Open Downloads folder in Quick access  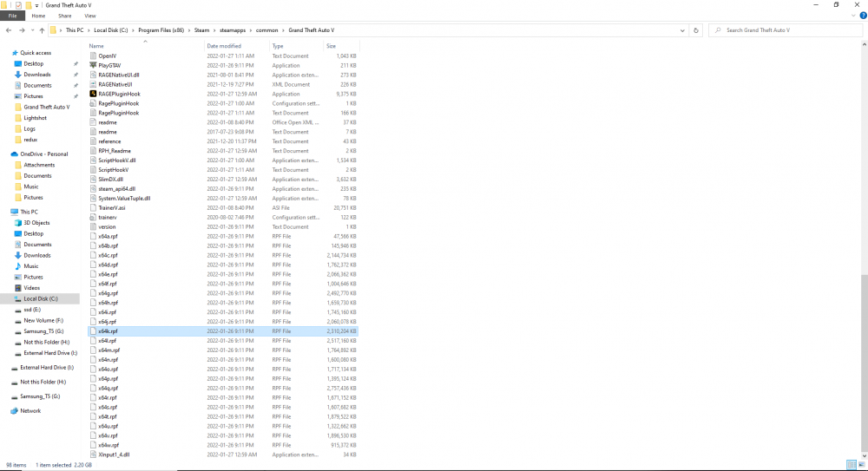pyautogui.click(x=36, y=75)
